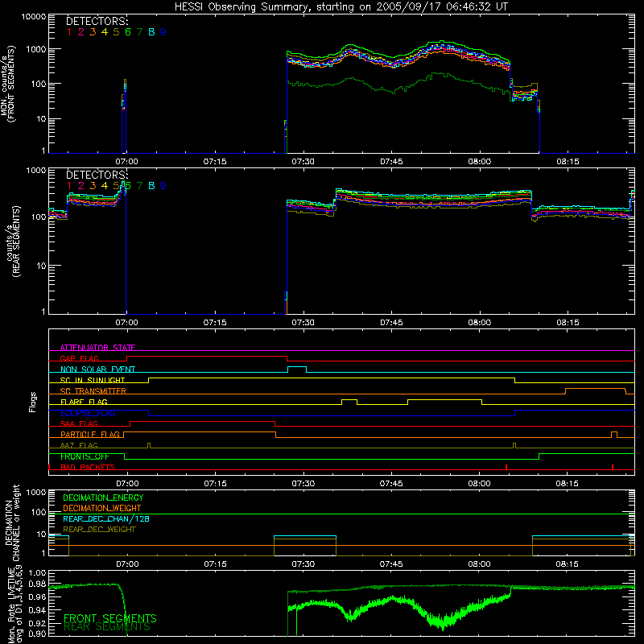Click the SC_TRANSMITTER raised segment after 08:15
The height and width of the screenshot is (644, 644).
pyautogui.click(x=595, y=391)
